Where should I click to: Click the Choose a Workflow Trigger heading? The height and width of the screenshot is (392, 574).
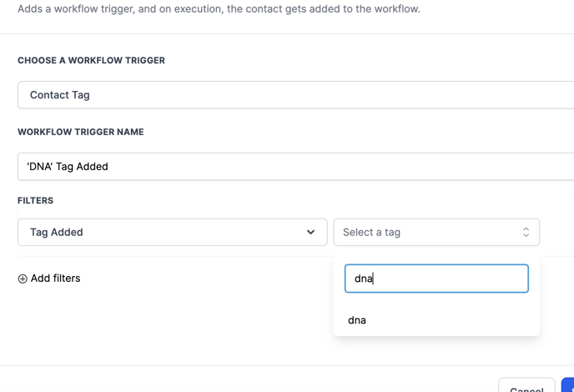pos(91,60)
